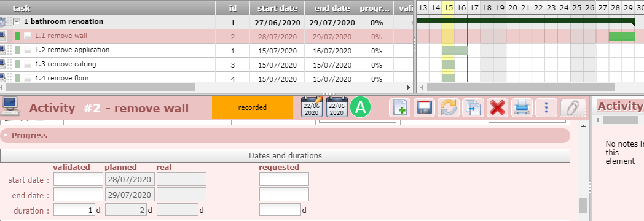Screen dimensions: 644x221
Task: Click the right arrow of task list scrollbar
Action: [408, 87]
